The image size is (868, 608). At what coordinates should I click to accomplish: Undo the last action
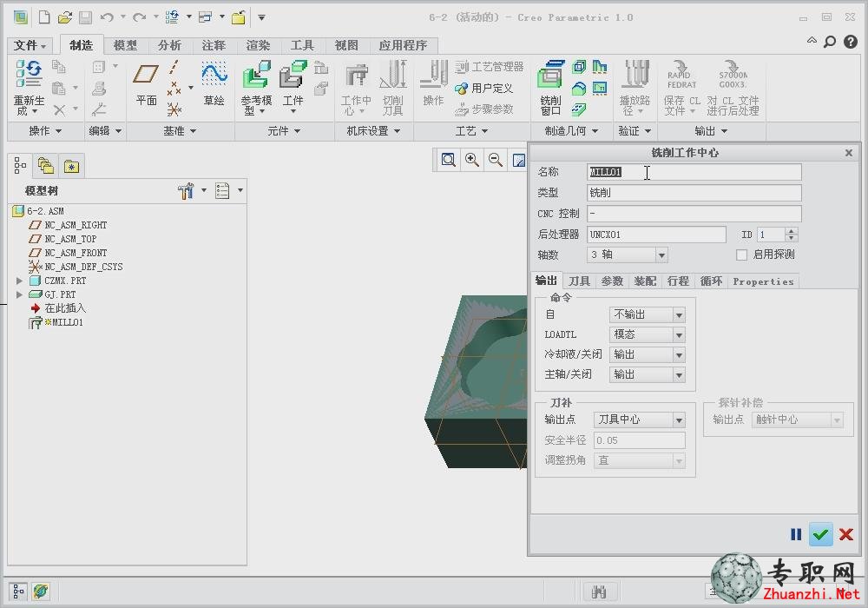[107, 17]
